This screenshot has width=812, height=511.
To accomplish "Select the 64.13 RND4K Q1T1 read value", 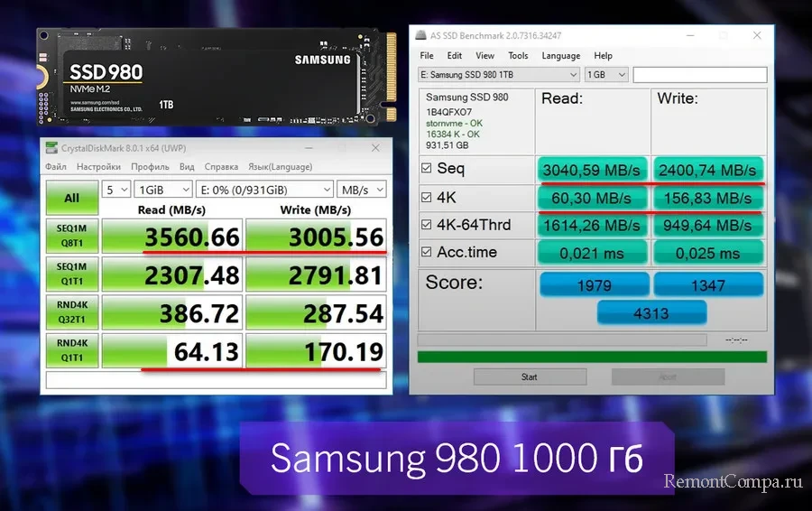I will pyautogui.click(x=172, y=351).
